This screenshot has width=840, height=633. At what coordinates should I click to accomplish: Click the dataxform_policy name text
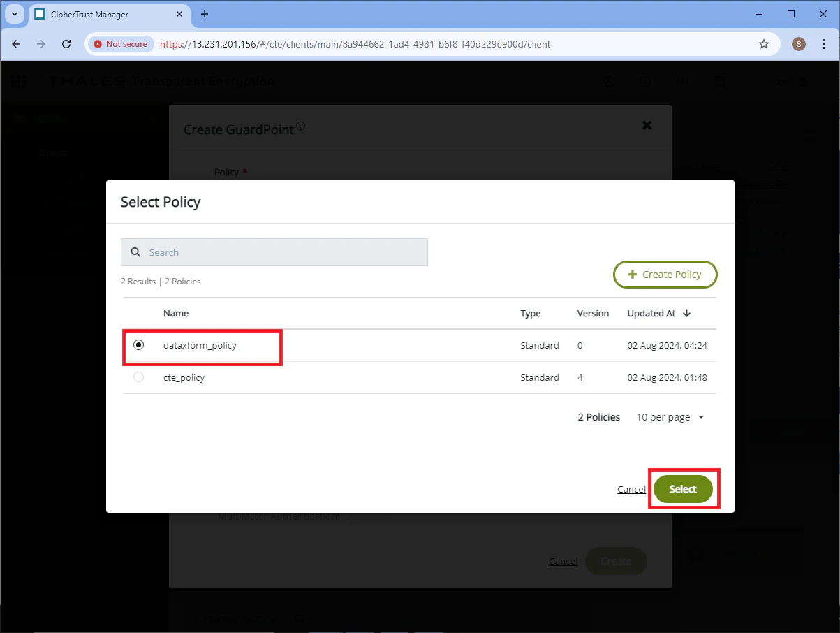200,345
